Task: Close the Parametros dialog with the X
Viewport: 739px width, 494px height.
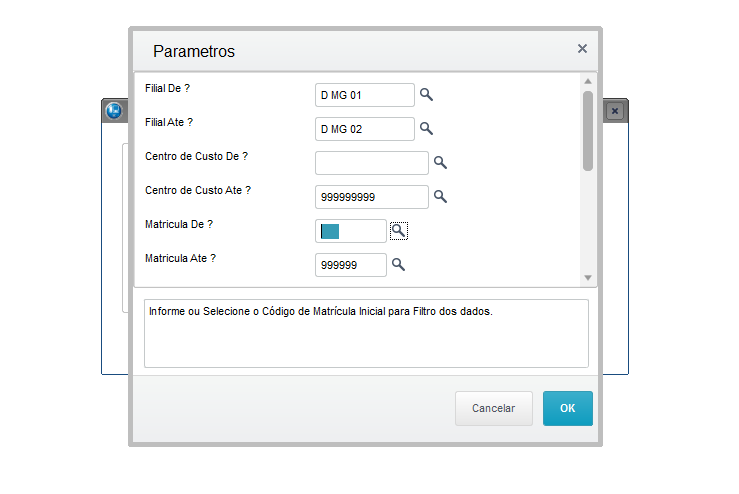Action: [583, 49]
